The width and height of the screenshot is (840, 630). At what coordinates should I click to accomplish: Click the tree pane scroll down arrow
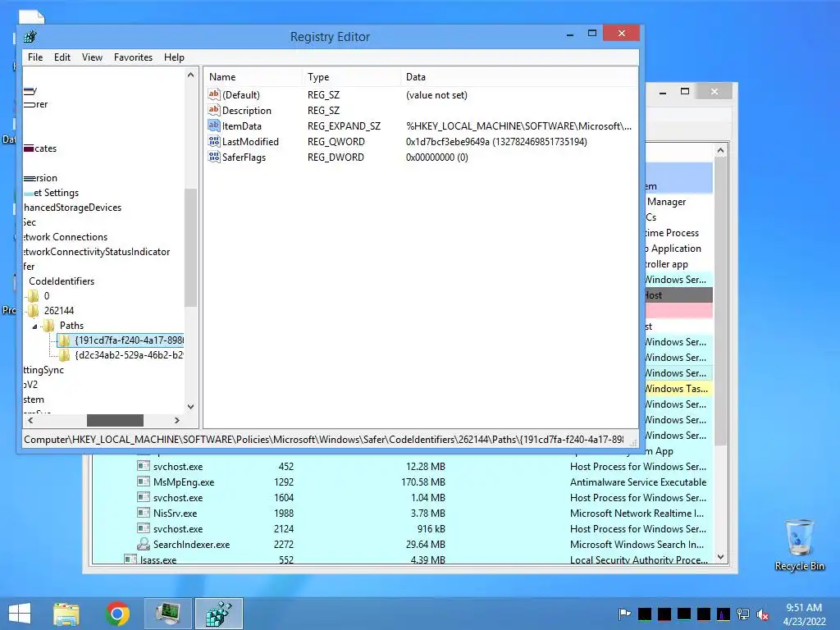(x=190, y=407)
